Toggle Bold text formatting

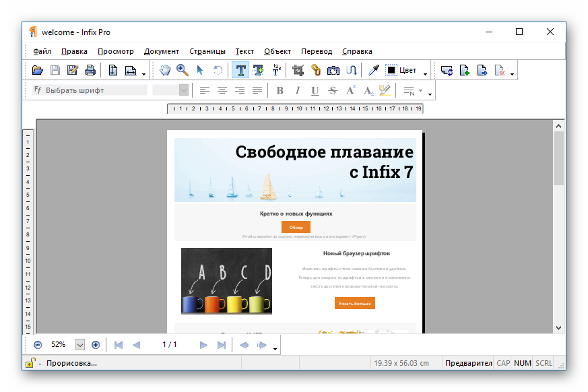(280, 90)
